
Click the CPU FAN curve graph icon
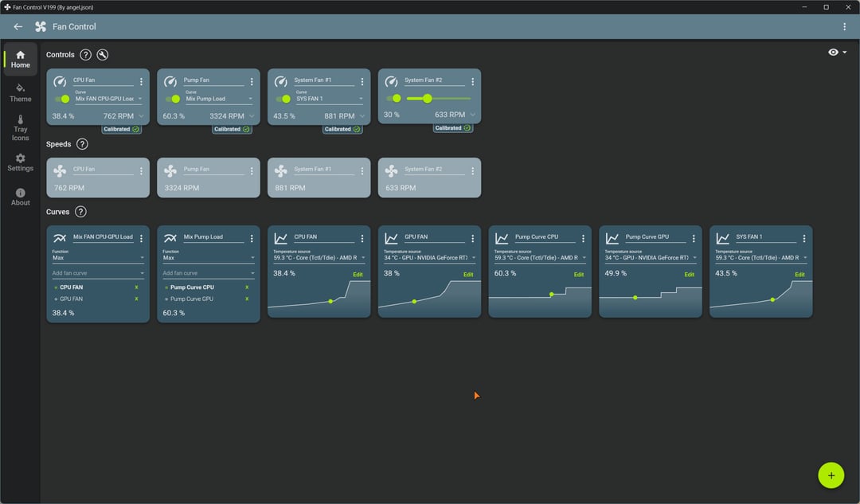[x=281, y=238]
